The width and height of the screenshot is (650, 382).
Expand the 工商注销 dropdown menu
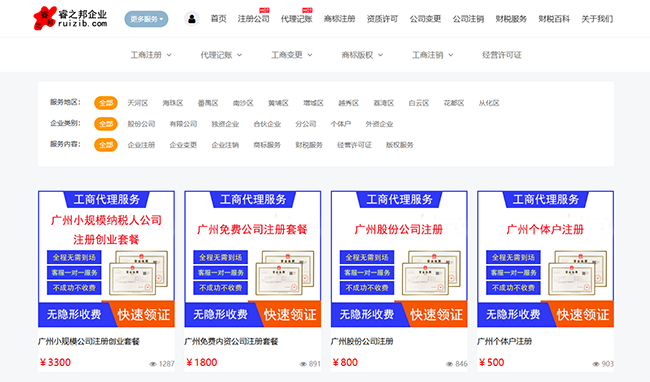(432, 55)
